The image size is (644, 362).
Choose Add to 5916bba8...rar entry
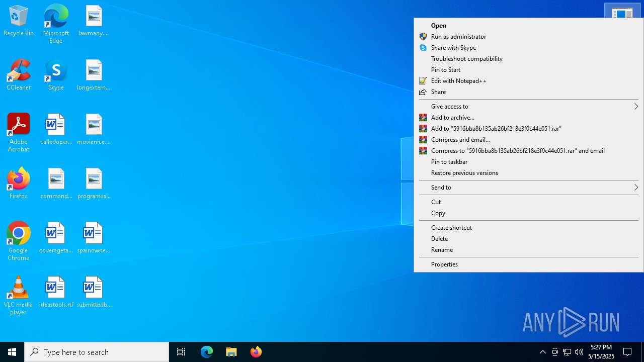[528, 129]
